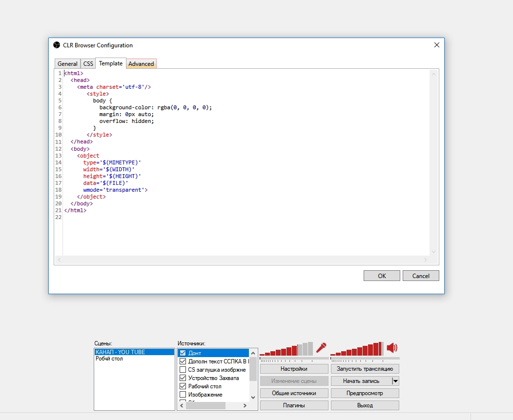The height and width of the screenshot is (420, 513).
Task: Click the background-color rgba line
Action: (156, 107)
